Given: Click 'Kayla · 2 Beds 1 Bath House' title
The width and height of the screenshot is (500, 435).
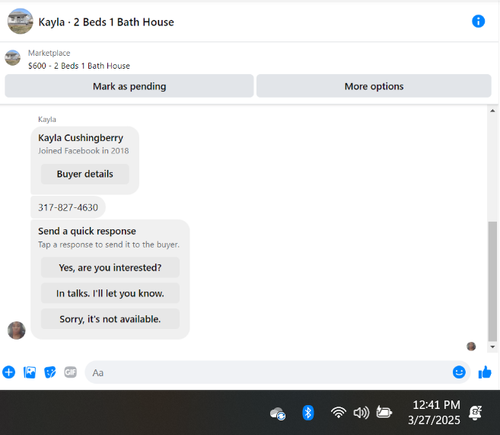Looking at the screenshot, I should click(106, 22).
